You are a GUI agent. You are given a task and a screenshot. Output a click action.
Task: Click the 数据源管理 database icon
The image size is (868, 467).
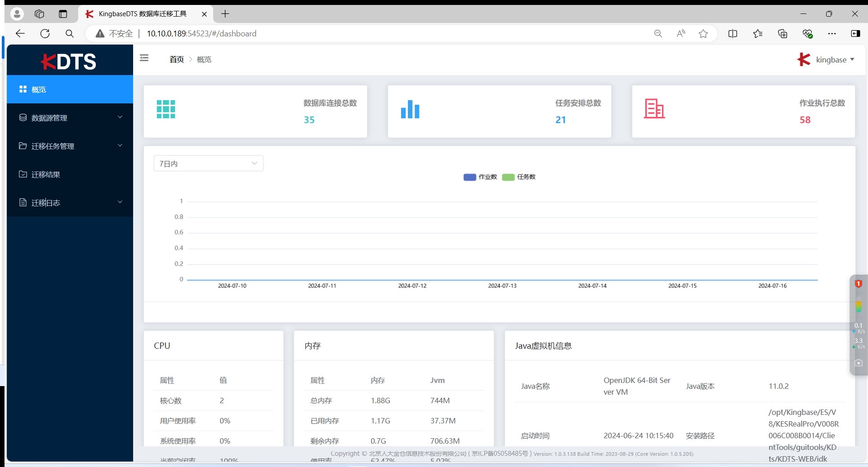coord(23,117)
